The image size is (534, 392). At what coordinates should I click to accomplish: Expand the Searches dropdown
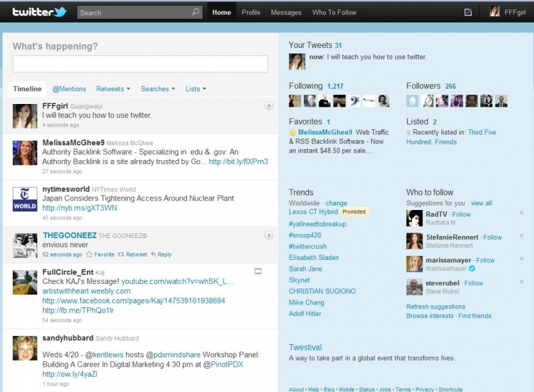158,89
